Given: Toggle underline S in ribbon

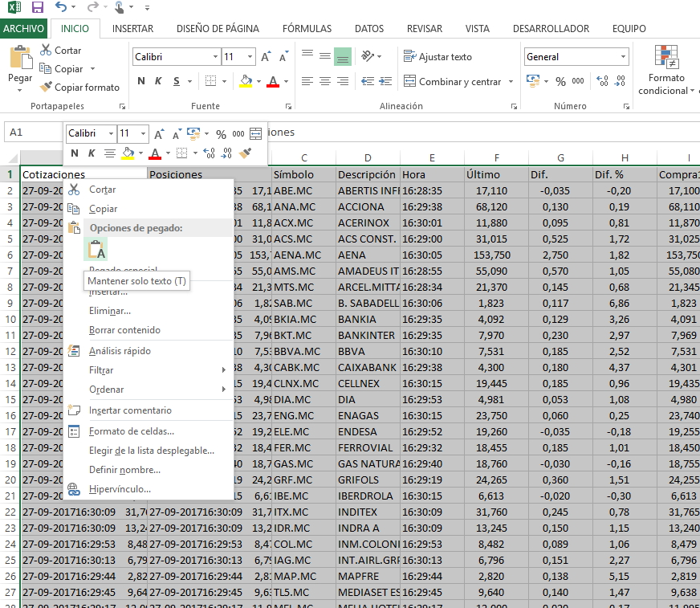Looking at the screenshot, I should tap(177, 81).
